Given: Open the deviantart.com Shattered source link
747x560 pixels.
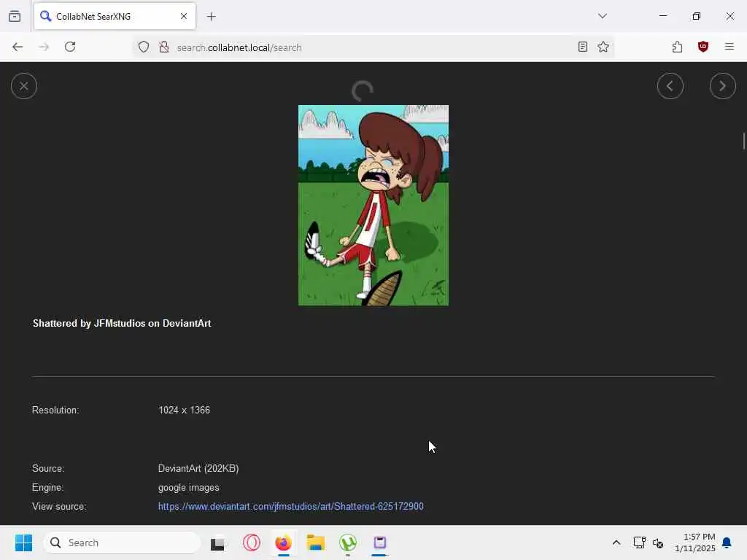Looking at the screenshot, I should [290, 506].
